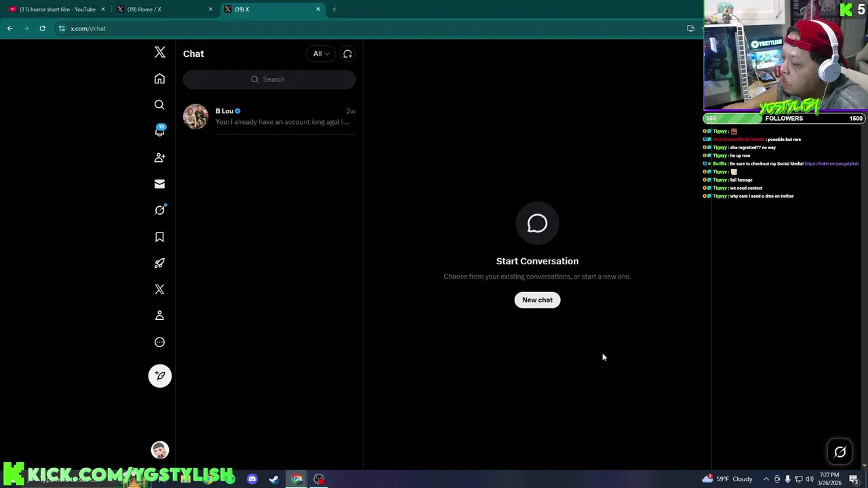Click the New chat button
The image size is (868, 488).
(x=537, y=300)
